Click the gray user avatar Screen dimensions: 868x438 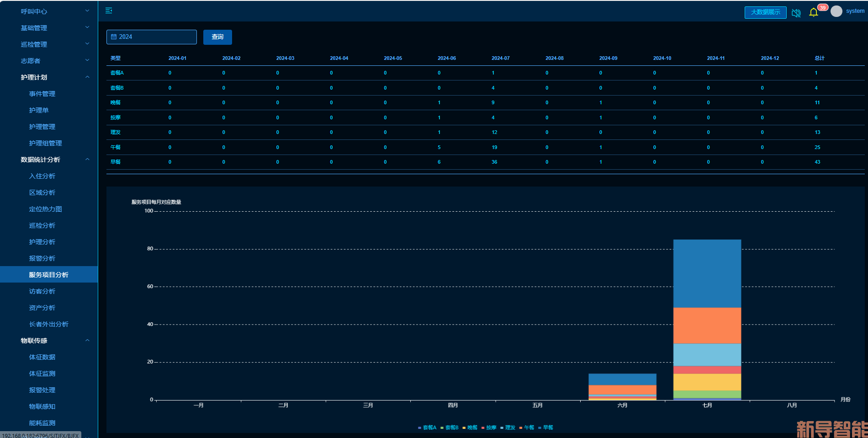coord(836,11)
